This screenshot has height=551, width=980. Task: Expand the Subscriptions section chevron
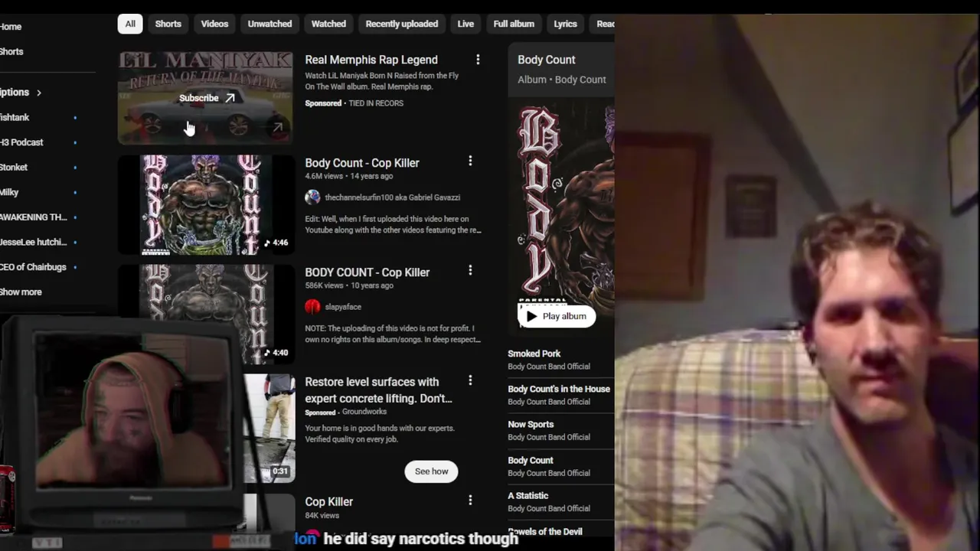click(x=38, y=93)
